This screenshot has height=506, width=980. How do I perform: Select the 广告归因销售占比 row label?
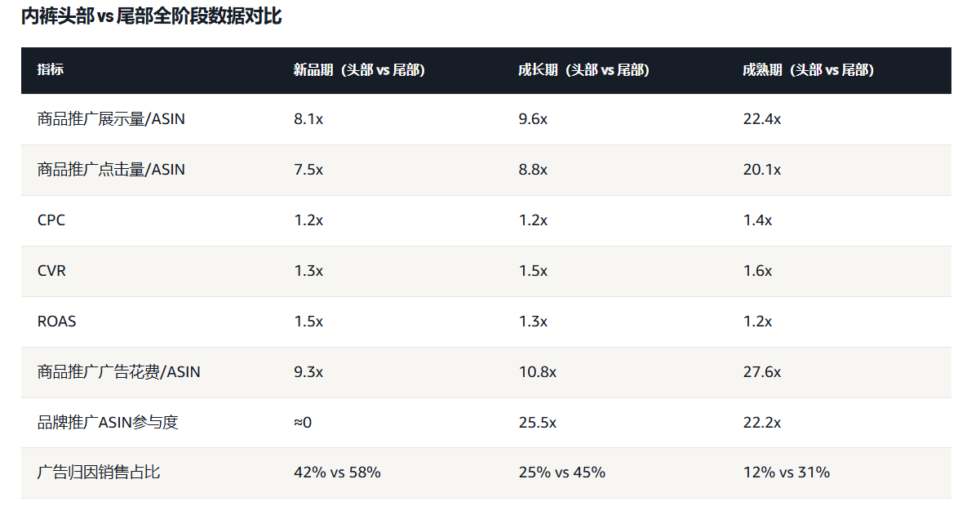(99, 473)
